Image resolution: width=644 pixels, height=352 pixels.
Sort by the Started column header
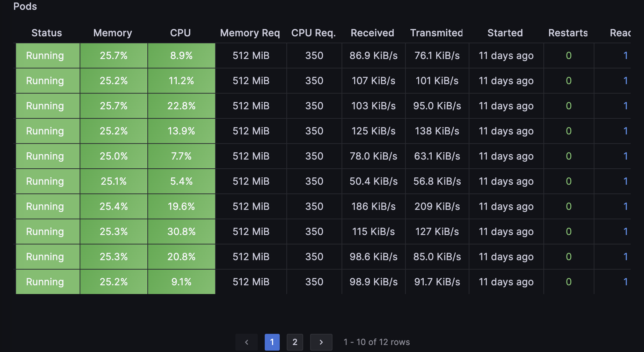pyautogui.click(x=505, y=33)
